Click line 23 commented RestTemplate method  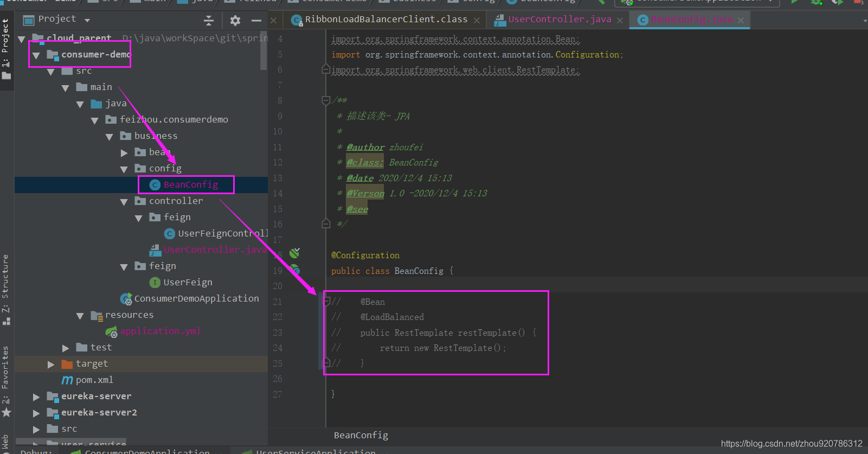(434, 332)
